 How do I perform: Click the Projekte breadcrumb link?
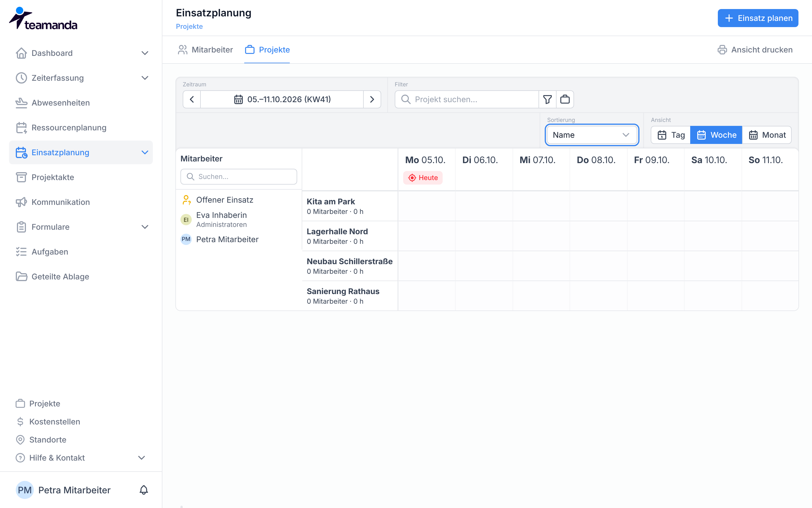(x=189, y=27)
